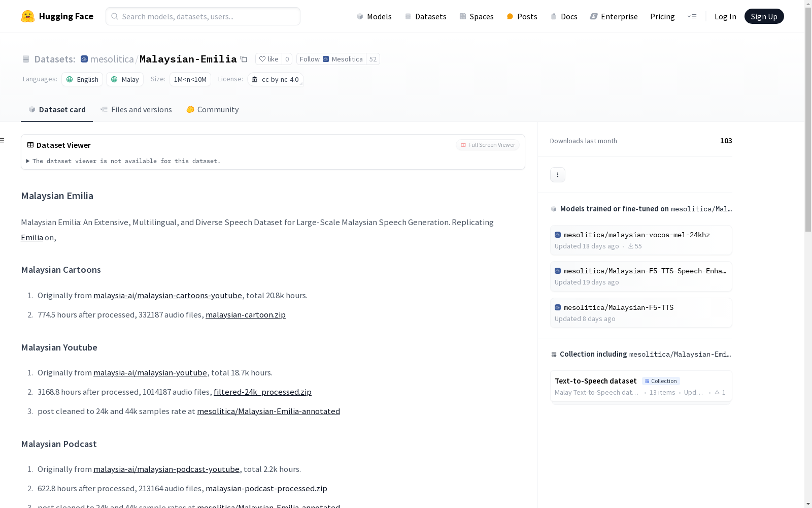Click the globe icon on English tag
The width and height of the screenshot is (812, 508).
coord(70,79)
